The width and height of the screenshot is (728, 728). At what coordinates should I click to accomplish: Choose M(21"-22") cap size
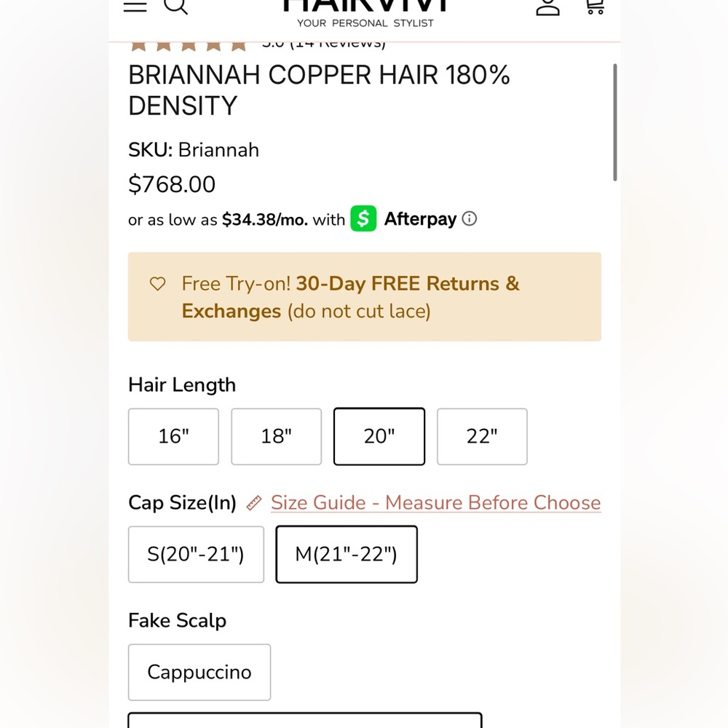(x=347, y=554)
